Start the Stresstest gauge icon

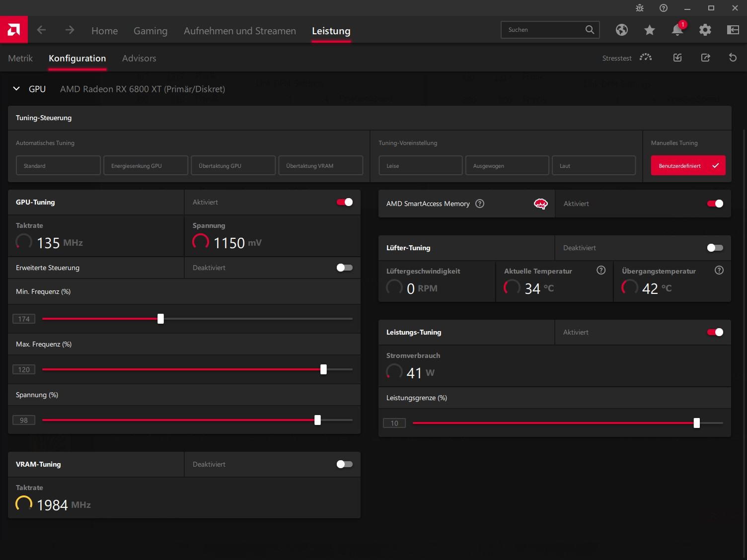pyautogui.click(x=646, y=58)
